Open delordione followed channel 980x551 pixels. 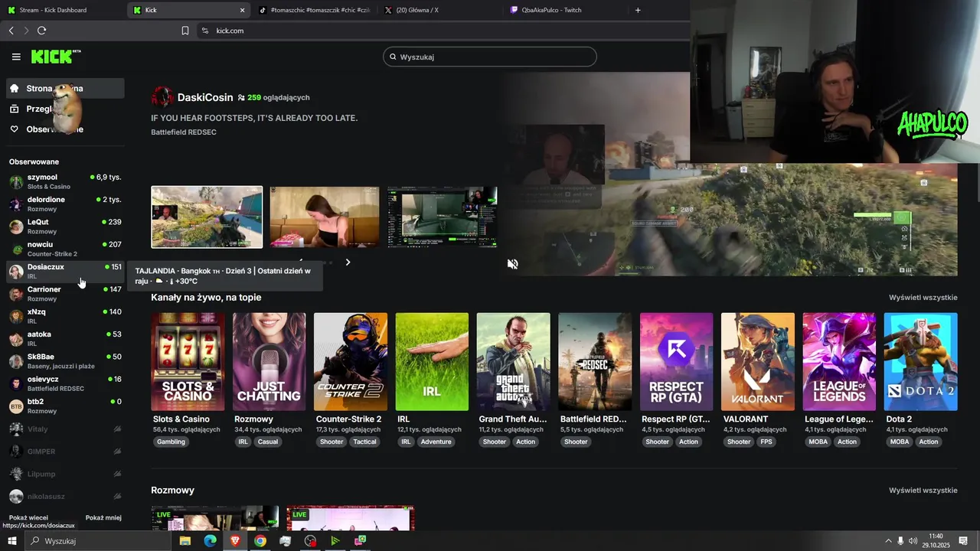point(65,204)
